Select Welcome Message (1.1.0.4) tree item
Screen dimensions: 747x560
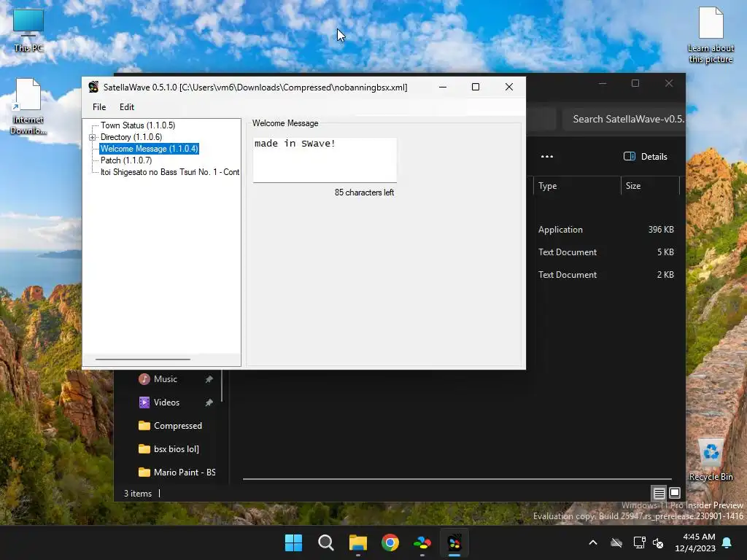(x=149, y=149)
